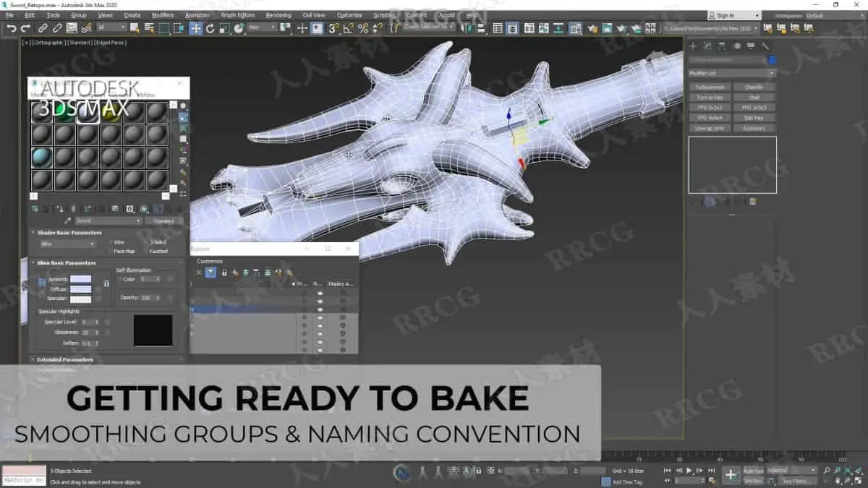
Task: Click the Scene Explorer lock icon
Action: point(224,273)
